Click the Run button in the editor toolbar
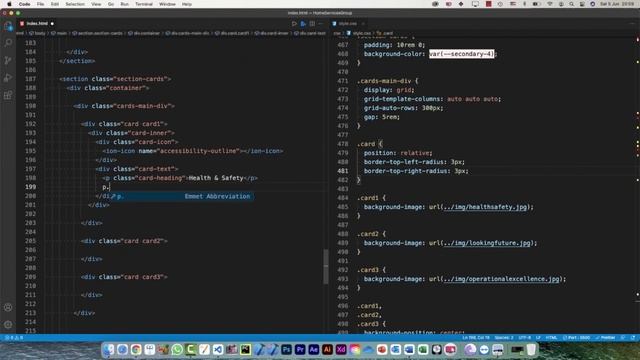This screenshot has height=360, width=640. point(294,24)
